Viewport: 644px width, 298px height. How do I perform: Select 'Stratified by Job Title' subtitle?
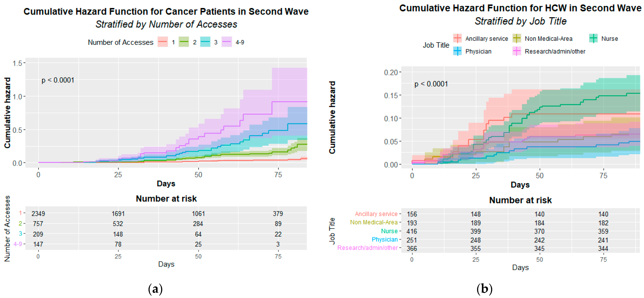point(520,21)
